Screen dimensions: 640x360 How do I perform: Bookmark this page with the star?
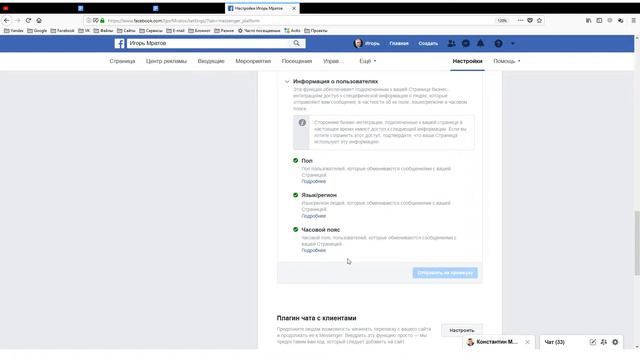click(x=539, y=20)
